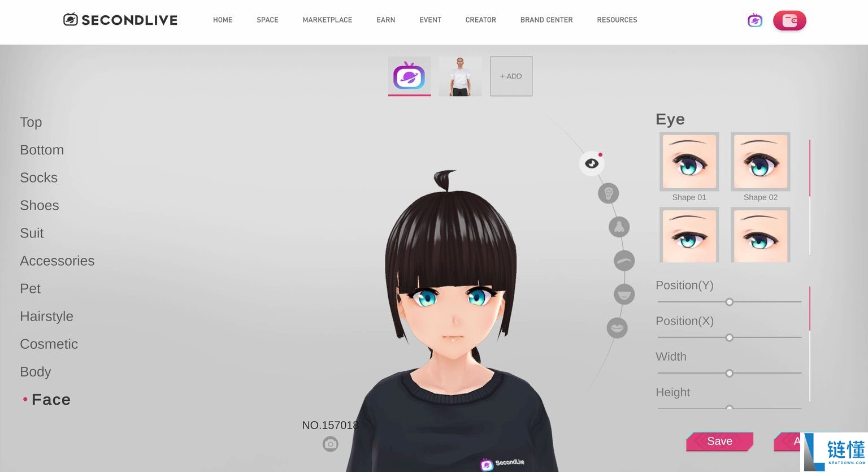Click the purple planet profile icon at top right
Viewport: 868px width, 472px height.
point(755,20)
